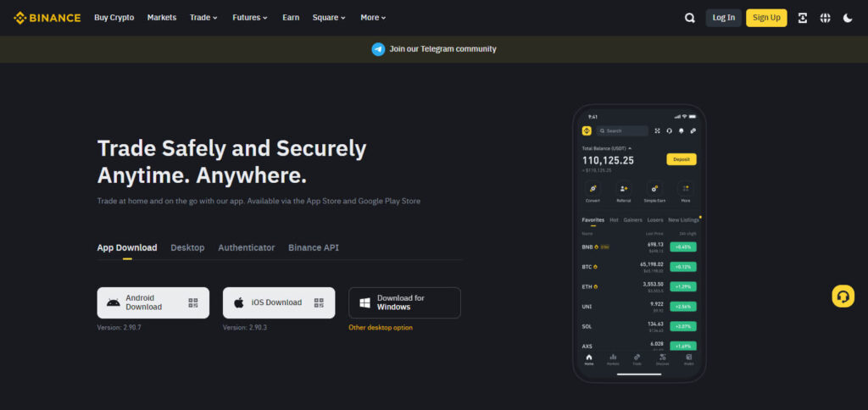Viewport: 868px width, 410px height.
Task: Show QR code for iOS Download
Action: [x=319, y=302]
